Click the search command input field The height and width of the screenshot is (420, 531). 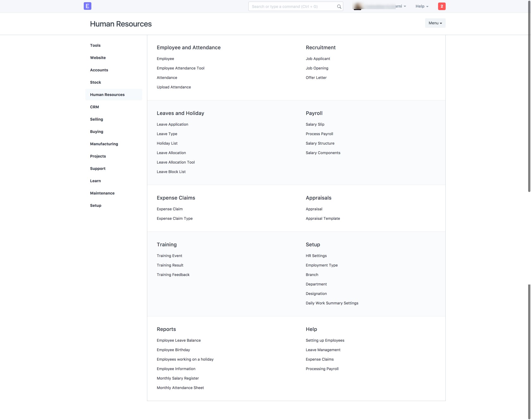292,7
